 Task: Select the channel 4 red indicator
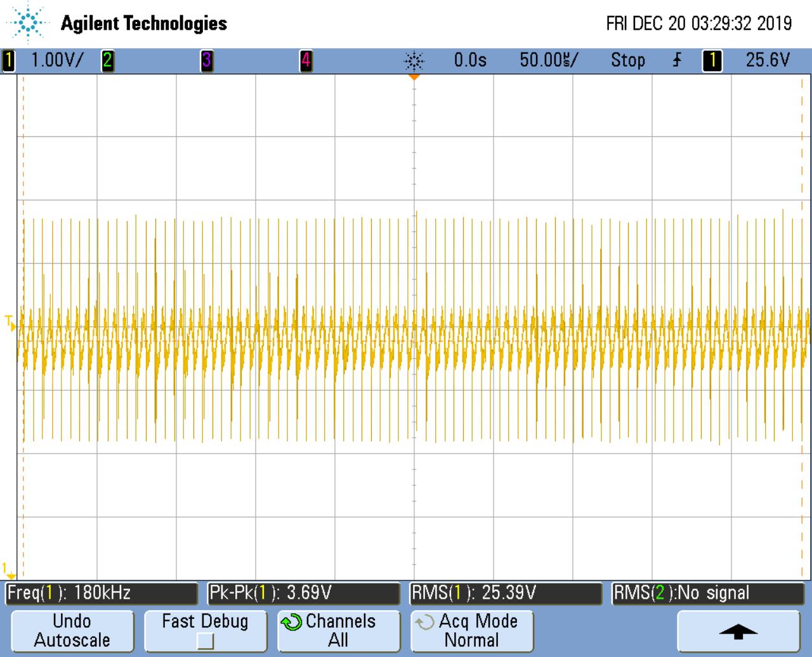(306, 61)
